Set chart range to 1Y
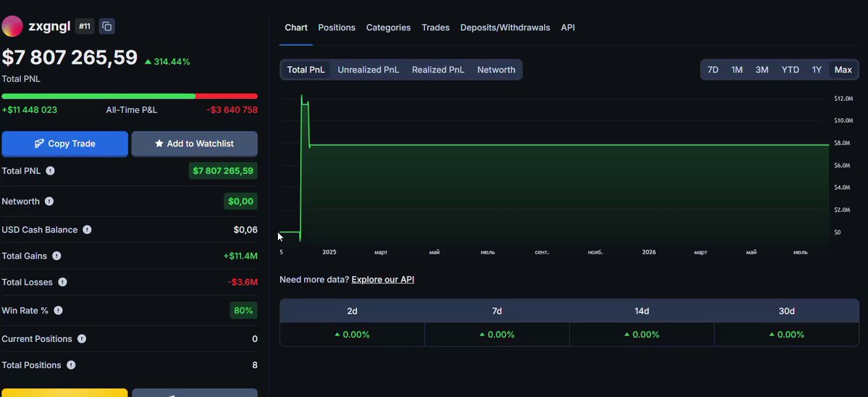Image resolution: width=868 pixels, height=397 pixels. 817,70
